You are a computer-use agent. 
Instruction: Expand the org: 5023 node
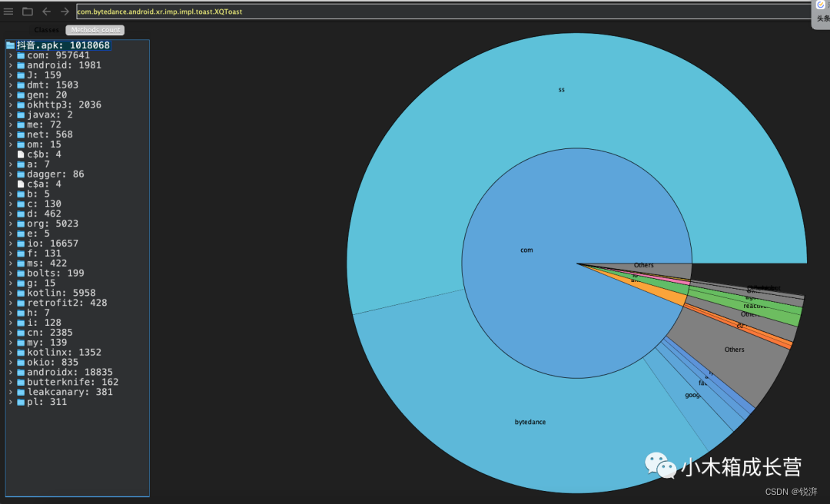pos(10,224)
